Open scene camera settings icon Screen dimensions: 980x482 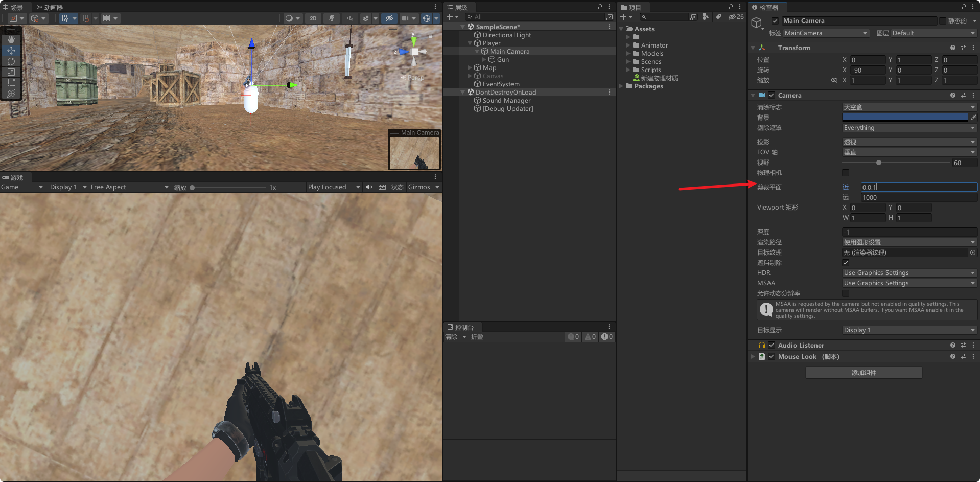pos(405,18)
